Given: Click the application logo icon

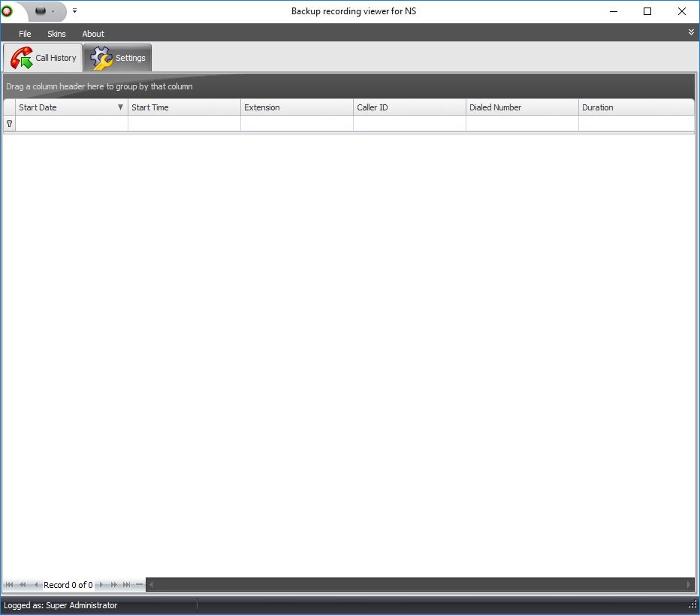Looking at the screenshot, I should pos(6,11).
